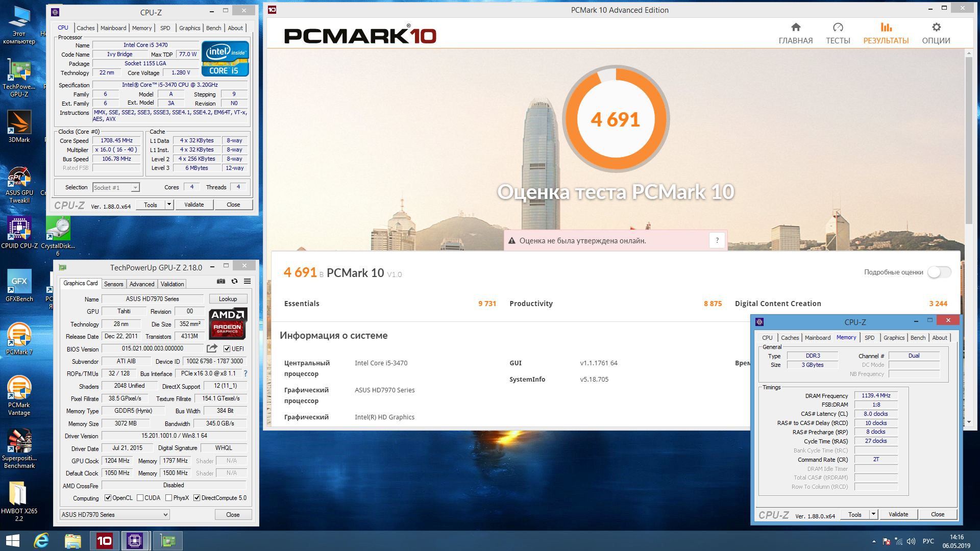Open Superposition Benchmark desktop icon

pyautogui.click(x=19, y=448)
